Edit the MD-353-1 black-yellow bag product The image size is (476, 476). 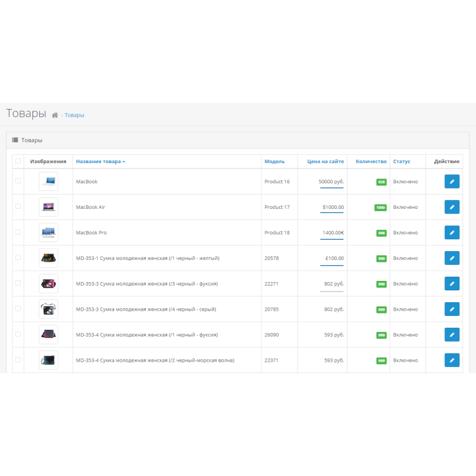coord(452,258)
